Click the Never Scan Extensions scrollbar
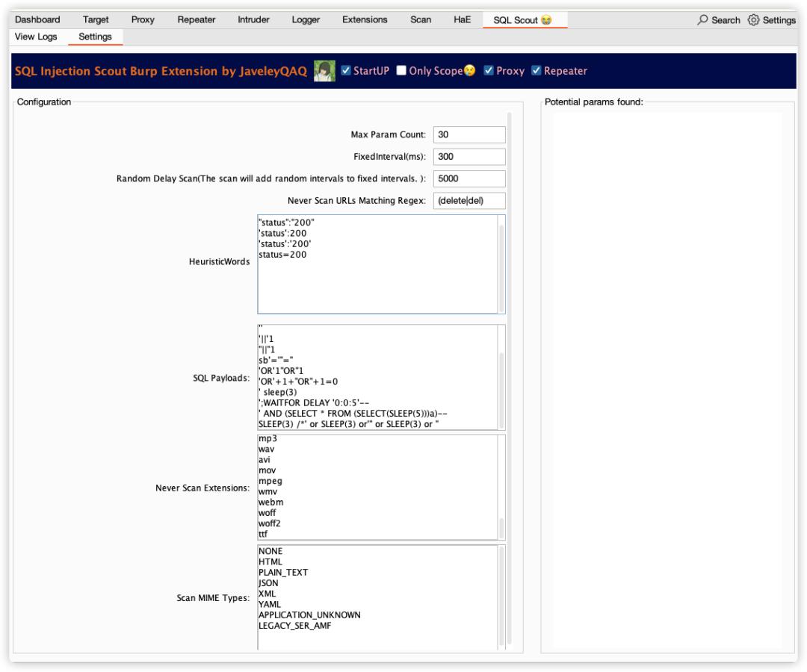The width and height of the screenshot is (807, 672). pyautogui.click(x=501, y=528)
